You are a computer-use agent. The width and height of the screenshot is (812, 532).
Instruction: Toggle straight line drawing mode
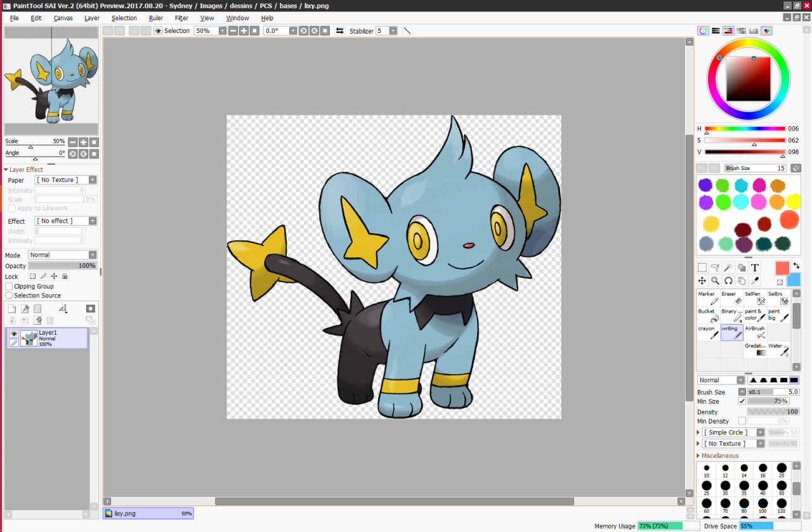[407, 30]
